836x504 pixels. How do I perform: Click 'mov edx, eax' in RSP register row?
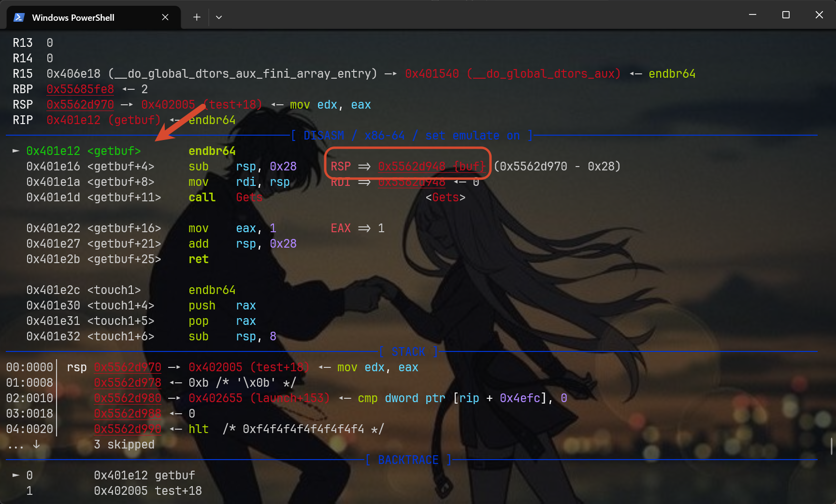click(x=331, y=105)
